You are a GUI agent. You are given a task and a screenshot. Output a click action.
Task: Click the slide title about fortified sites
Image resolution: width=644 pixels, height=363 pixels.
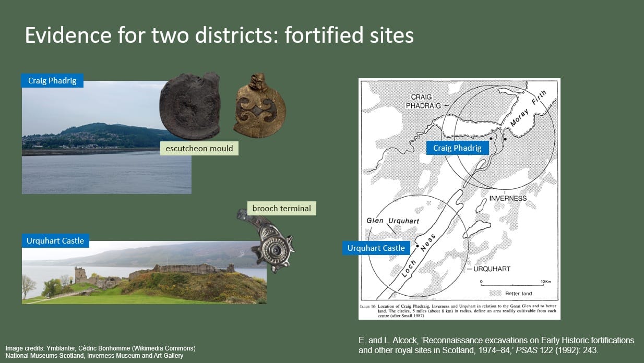(x=219, y=35)
